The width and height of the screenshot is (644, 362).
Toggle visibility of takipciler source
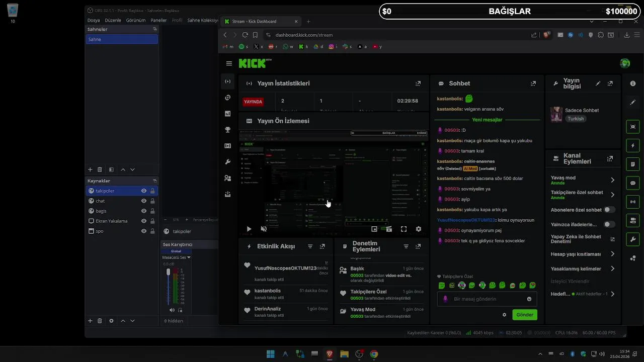click(144, 191)
